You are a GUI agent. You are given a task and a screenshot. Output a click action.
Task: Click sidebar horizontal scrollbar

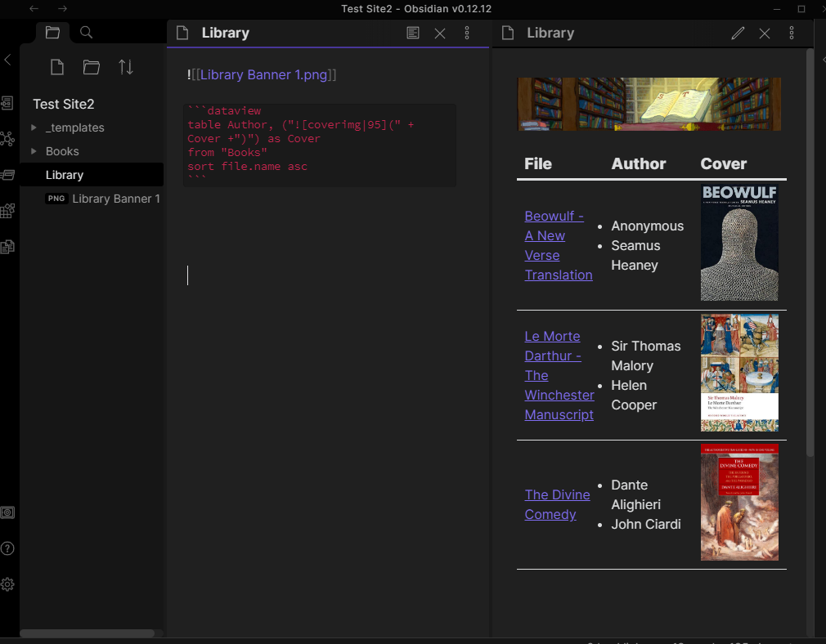88,633
